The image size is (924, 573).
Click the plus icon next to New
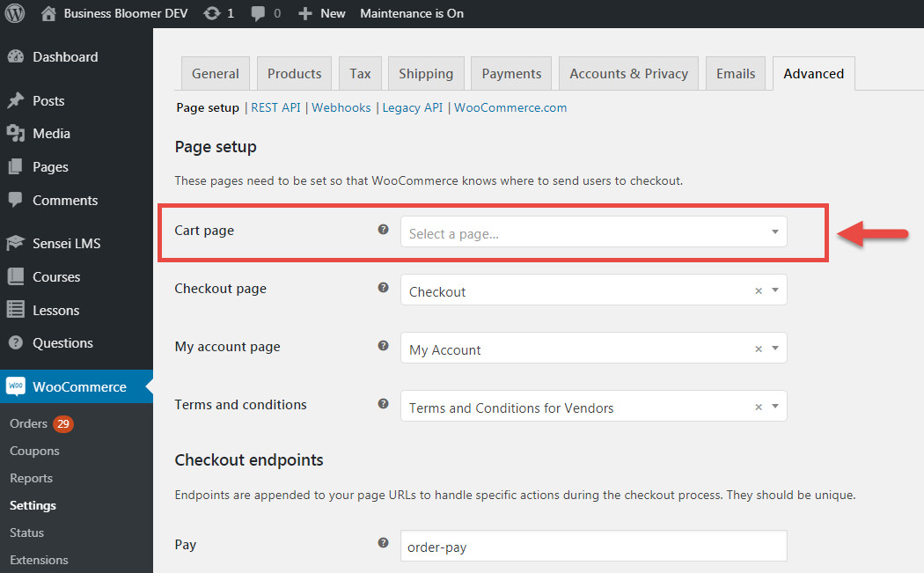point(304,13)
